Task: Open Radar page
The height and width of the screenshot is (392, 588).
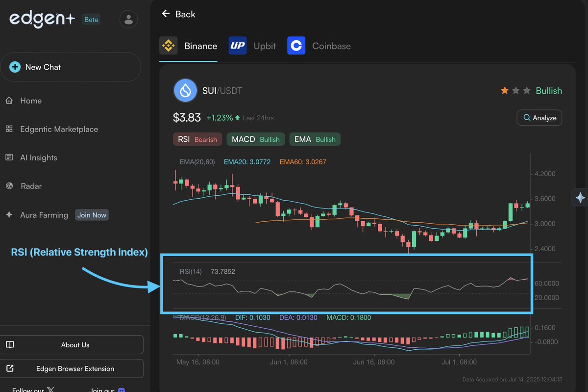Action: (31, 186)
